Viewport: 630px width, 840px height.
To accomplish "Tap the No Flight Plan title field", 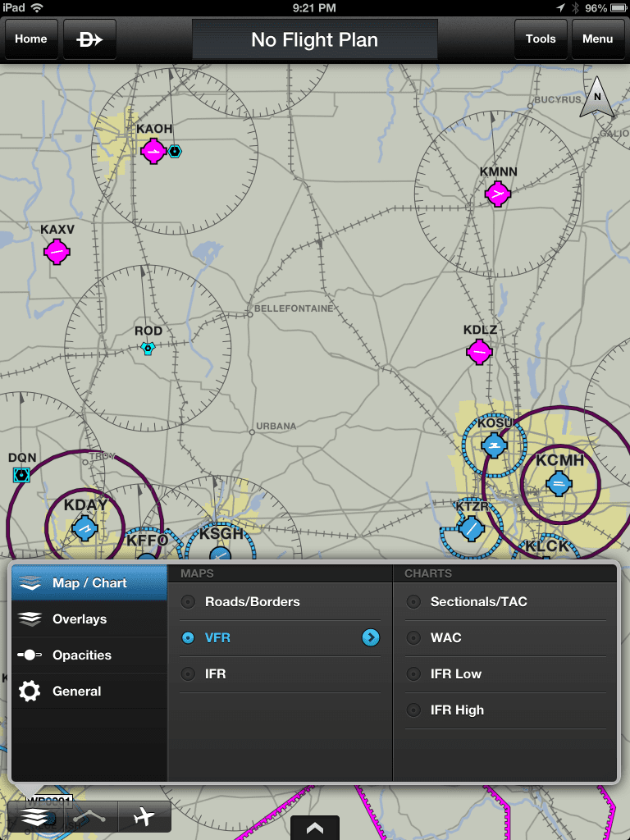I will 315,39.
